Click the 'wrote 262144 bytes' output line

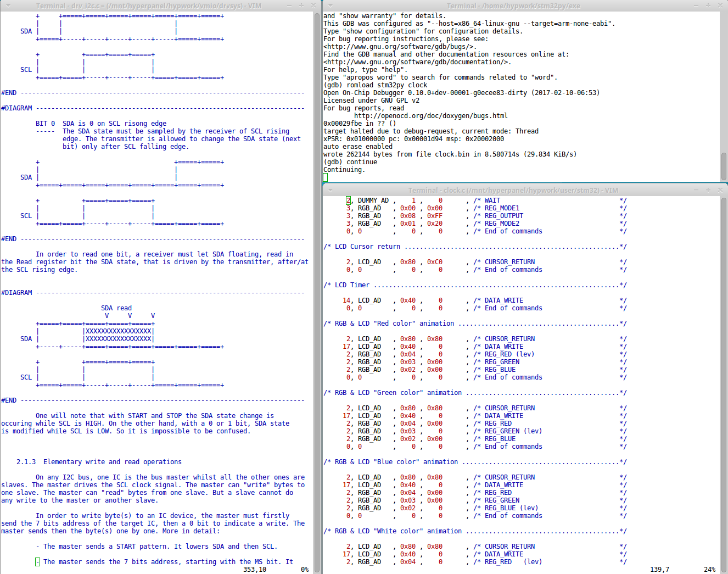click(x=450, y=154)
